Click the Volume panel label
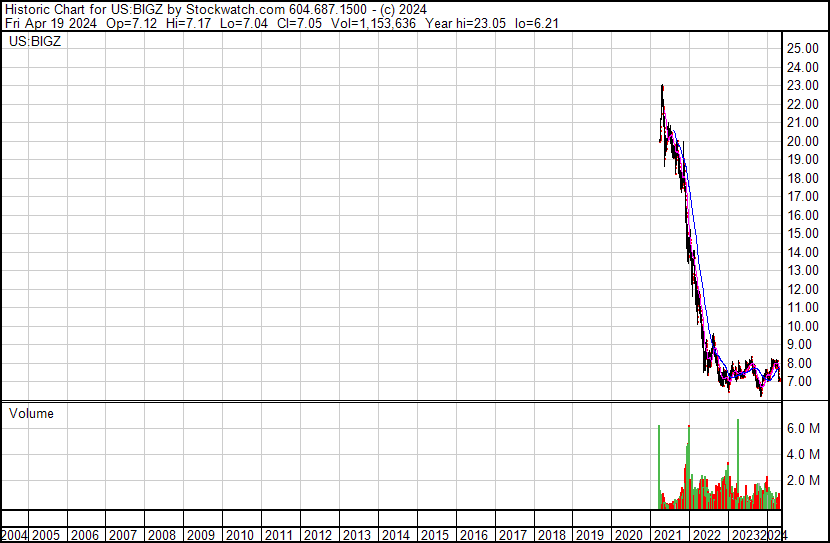The width and height of the screenshot is (830, 543). click(31, 414)
